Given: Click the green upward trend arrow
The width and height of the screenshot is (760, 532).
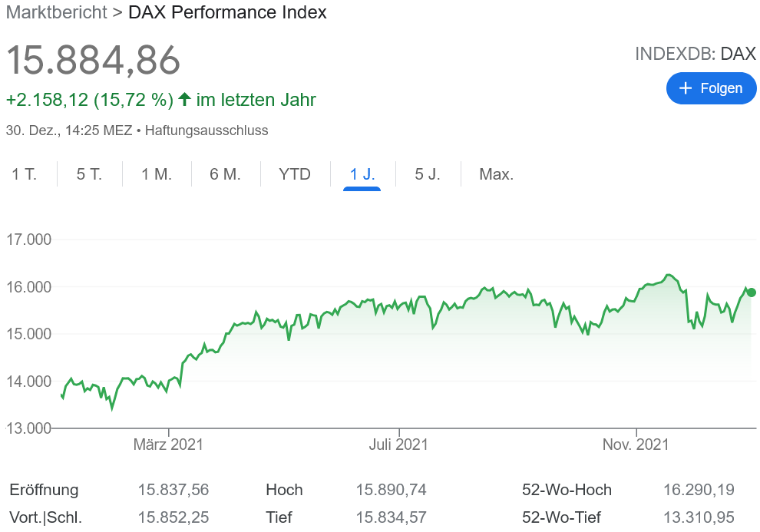Looking at the screenshot, I should click(184, 100).
